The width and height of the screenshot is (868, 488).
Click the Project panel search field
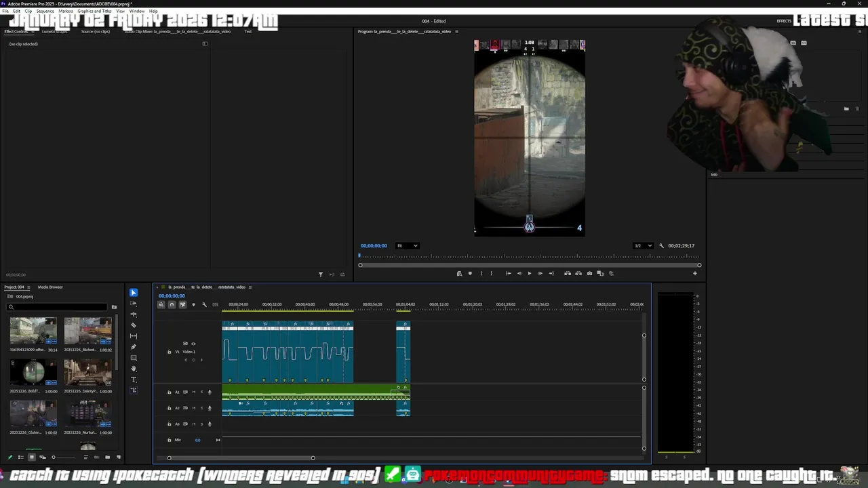click(57, 307)
